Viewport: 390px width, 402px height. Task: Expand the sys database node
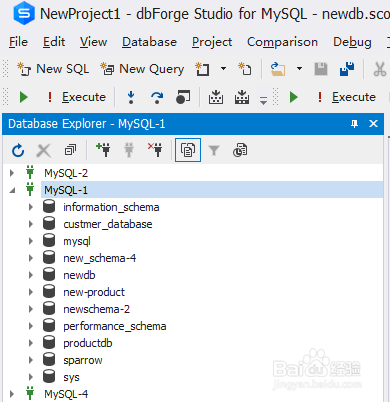(31, 377)
